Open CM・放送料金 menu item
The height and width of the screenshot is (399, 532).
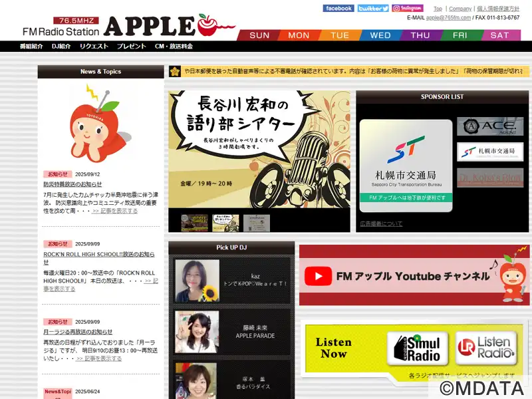point(174,46)
